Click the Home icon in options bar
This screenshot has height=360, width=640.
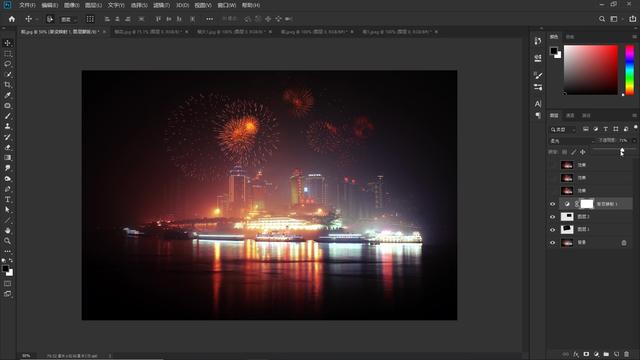pos(12,19)
